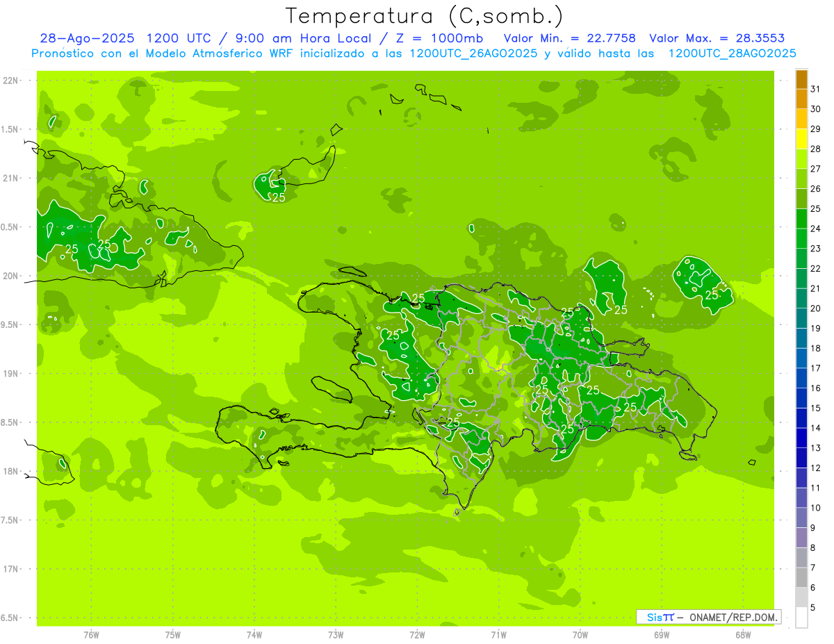Click the legend color band between 29 and 30

coord(801,119)
